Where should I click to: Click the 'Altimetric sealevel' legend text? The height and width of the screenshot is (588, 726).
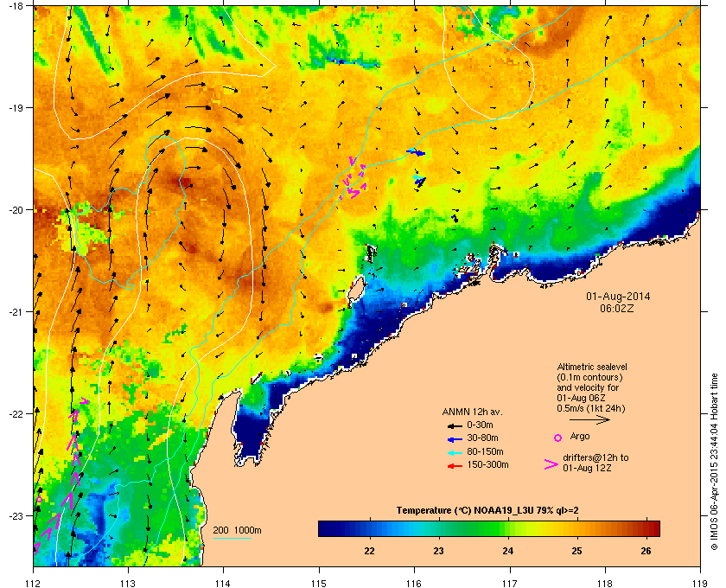(x=592, y=367)
